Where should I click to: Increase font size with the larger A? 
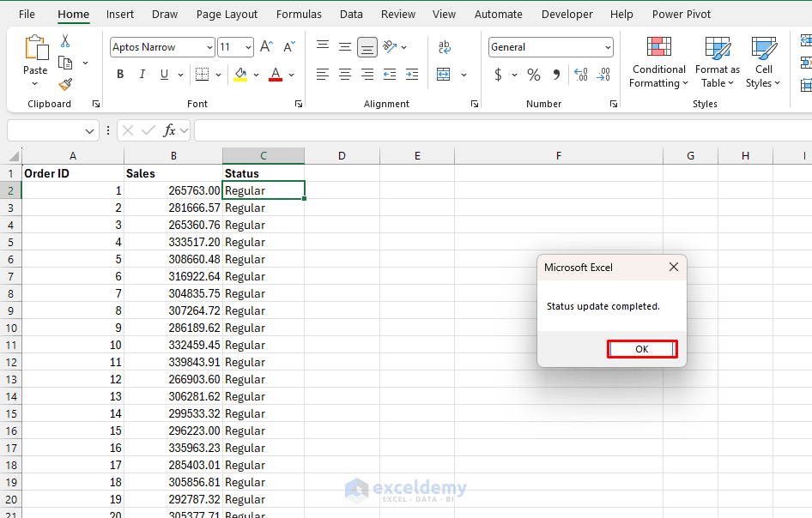point(266,47)
